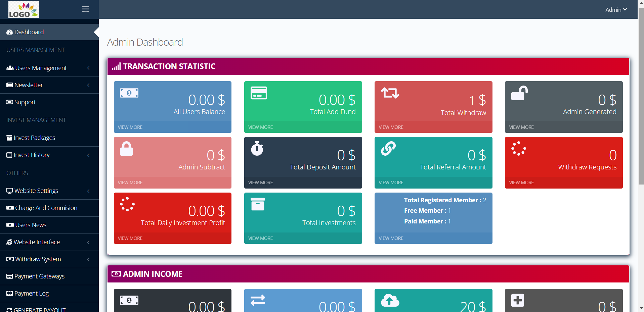View more under Total Add Fund
This screenshot has height=312, width=644.
[x=260, y=127]
